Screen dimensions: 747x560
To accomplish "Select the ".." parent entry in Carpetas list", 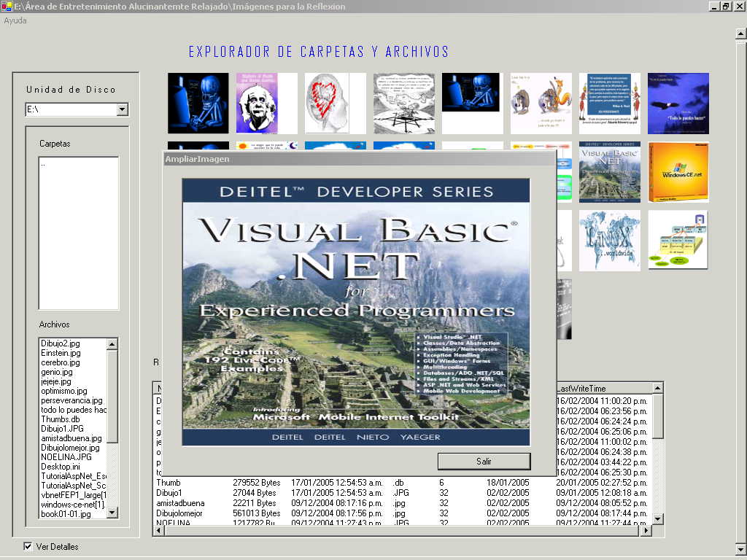I will [x=43, y=164].
